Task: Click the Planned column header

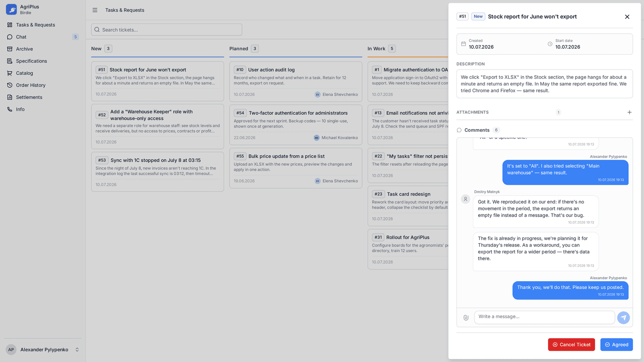Action: coord(239,49)
